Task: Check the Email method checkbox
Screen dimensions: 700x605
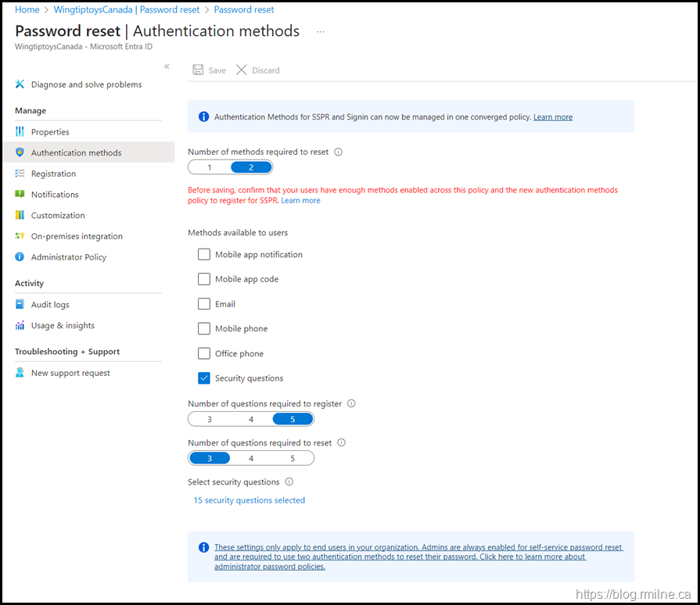Action: (204, 304)
